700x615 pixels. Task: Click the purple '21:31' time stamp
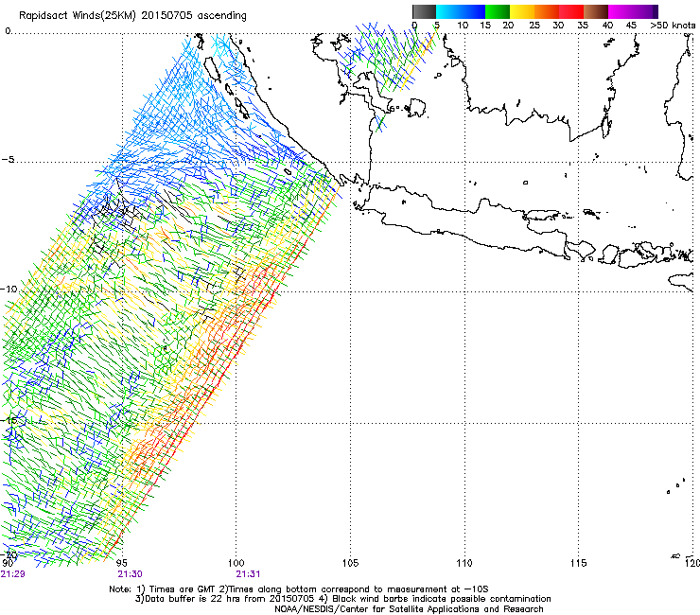click(248, 574)
